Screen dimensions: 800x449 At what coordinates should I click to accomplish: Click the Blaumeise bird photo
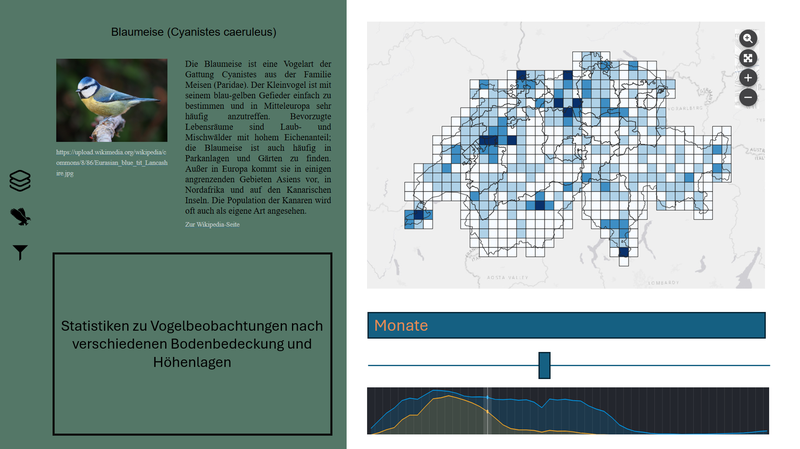point(111,100)
